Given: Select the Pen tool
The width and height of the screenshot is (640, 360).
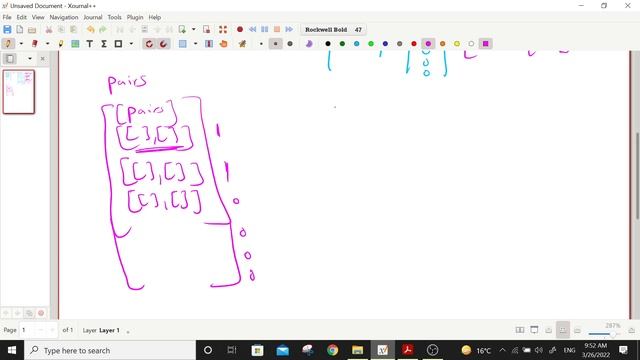Looking at the screenshot, I should click(x=8, y=44).
